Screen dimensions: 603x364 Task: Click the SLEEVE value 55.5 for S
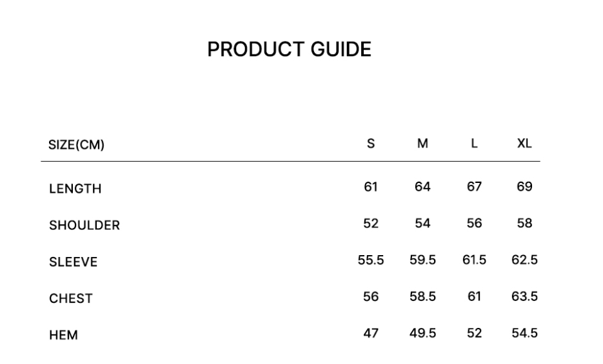[371, 260]
